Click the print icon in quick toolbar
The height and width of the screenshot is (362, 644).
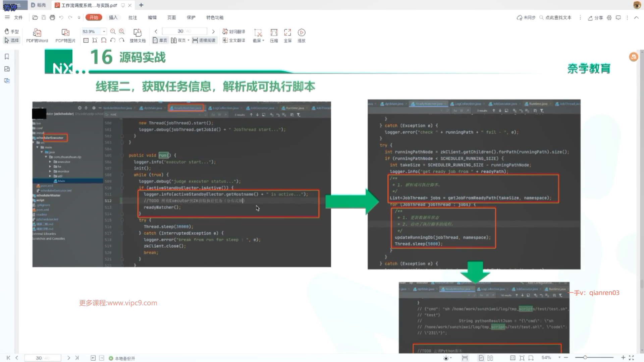click(52, 17)
